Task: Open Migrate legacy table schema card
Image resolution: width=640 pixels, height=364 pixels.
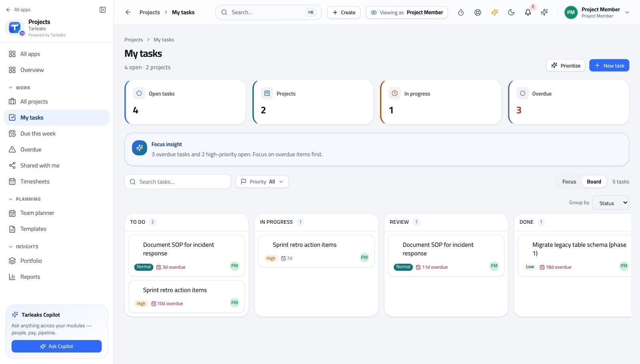Action: (575, 256)
